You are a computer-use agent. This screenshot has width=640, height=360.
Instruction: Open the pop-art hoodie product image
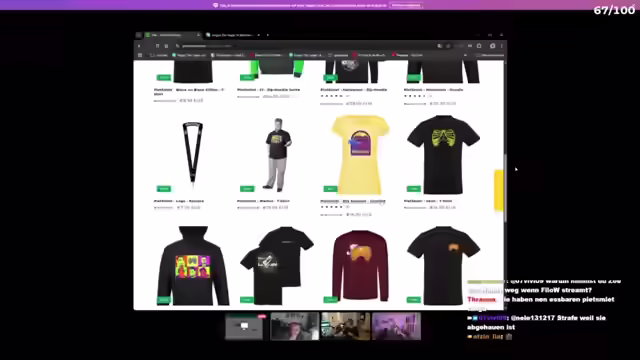pos(193,266)
